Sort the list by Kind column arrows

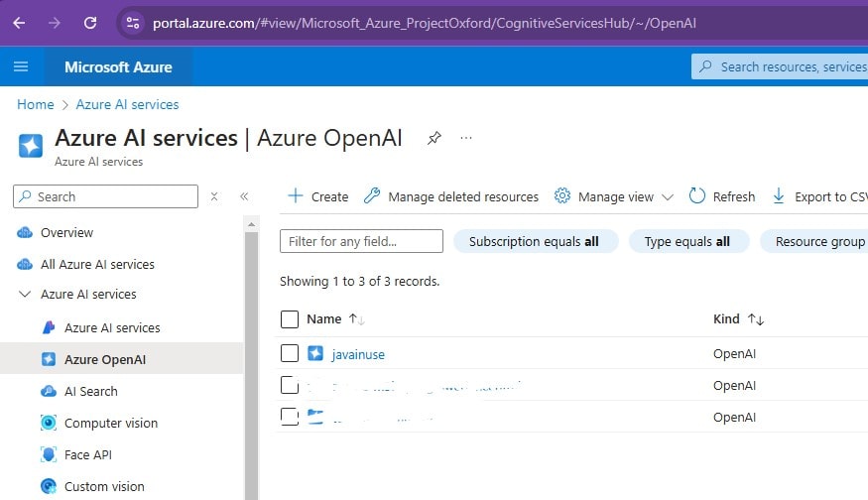click(x=756, y=319)
